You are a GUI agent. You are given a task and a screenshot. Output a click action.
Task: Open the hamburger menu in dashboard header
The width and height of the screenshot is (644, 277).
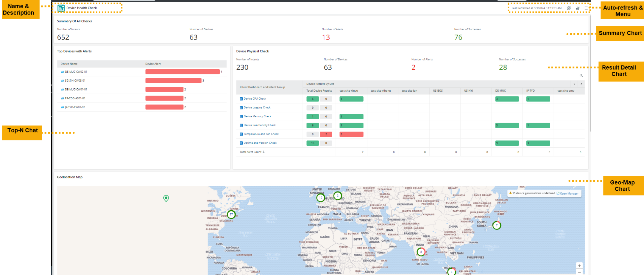click(586, 8)
